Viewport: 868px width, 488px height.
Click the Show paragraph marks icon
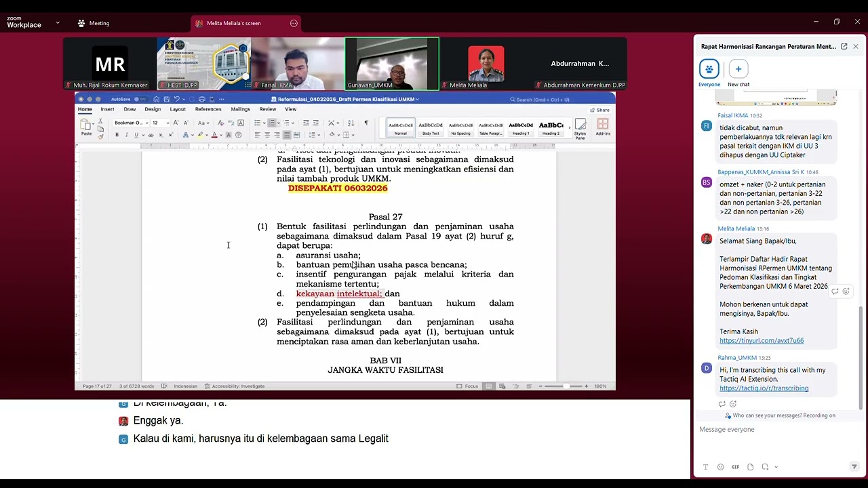pos(366,123)
